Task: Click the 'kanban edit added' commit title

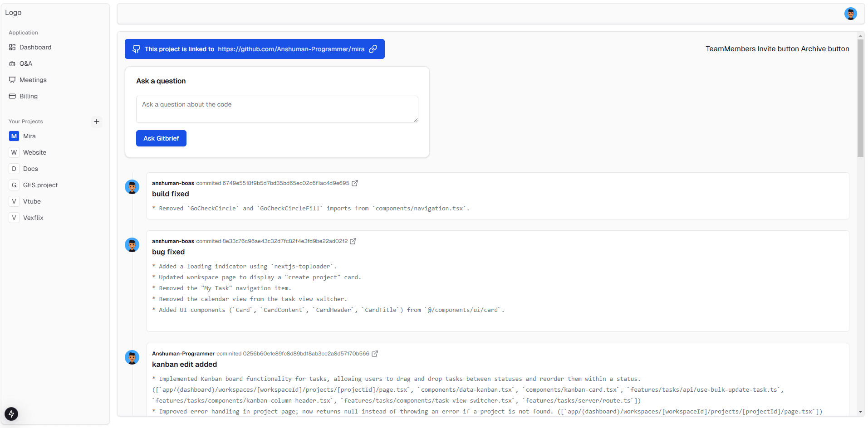Action: tap(184, 365)
